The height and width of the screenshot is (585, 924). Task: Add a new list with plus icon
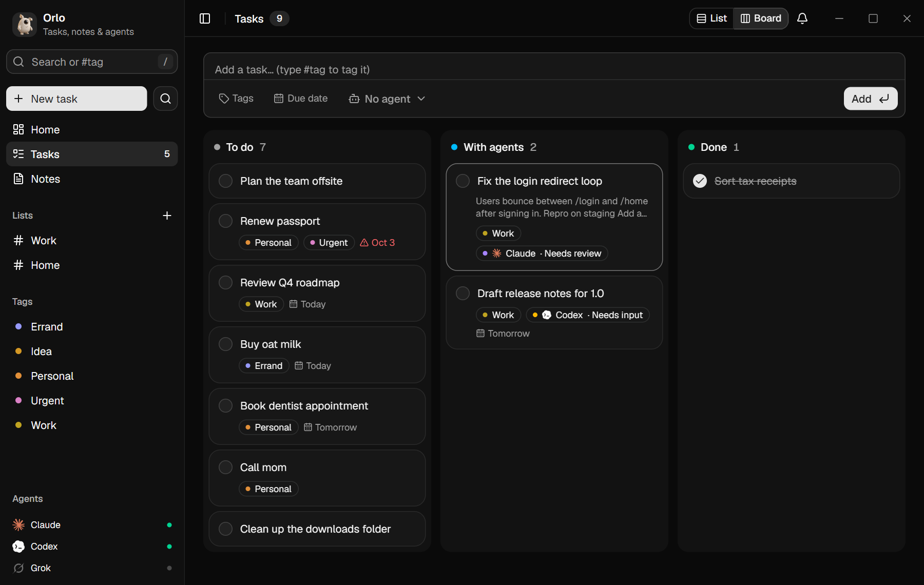(167, 216)
